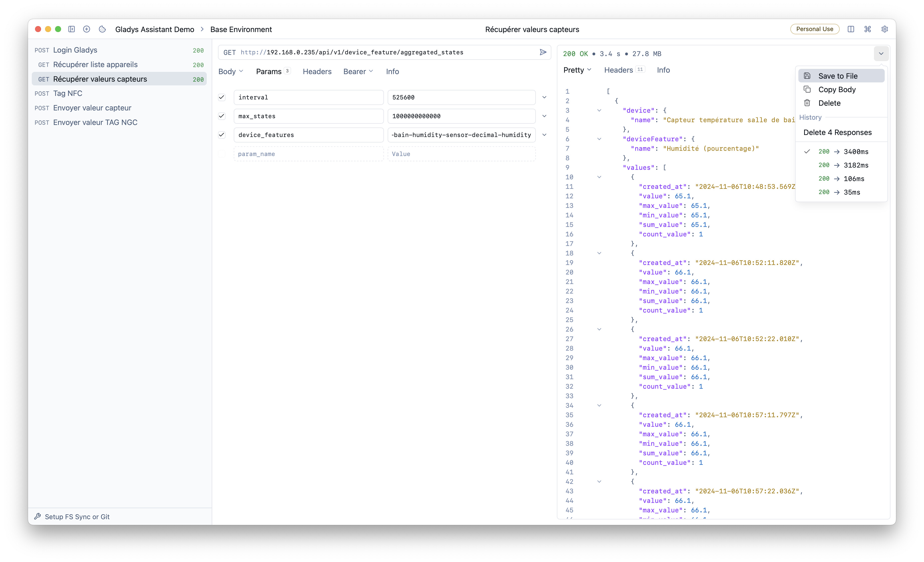Image resolution: width=924 pixels, height=562 pixels.
Task: Disable the device_features parameter checkbox
Action: click(x=222, y=135)
